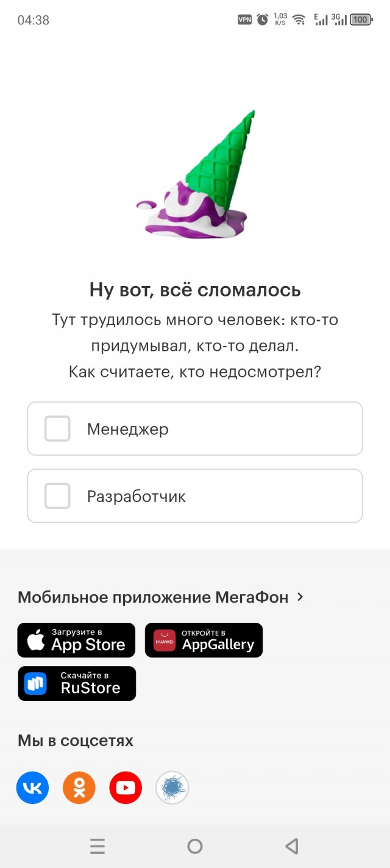Open the YouTube channel icon
The width and height of the screenshot is (390, 868).
(x=125, y=787)
